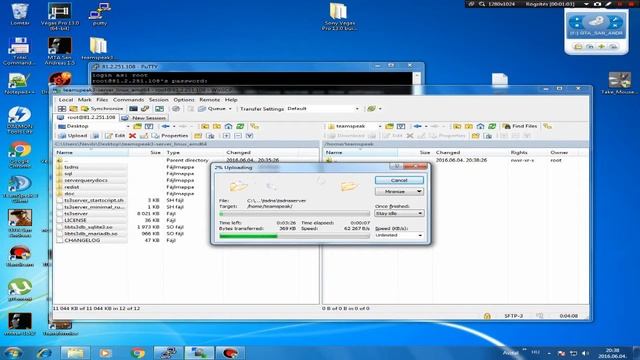Image resolution: width=640 pixels, height=360 pixels.
Task: Open the Files menu
Action: click(102, 100)
